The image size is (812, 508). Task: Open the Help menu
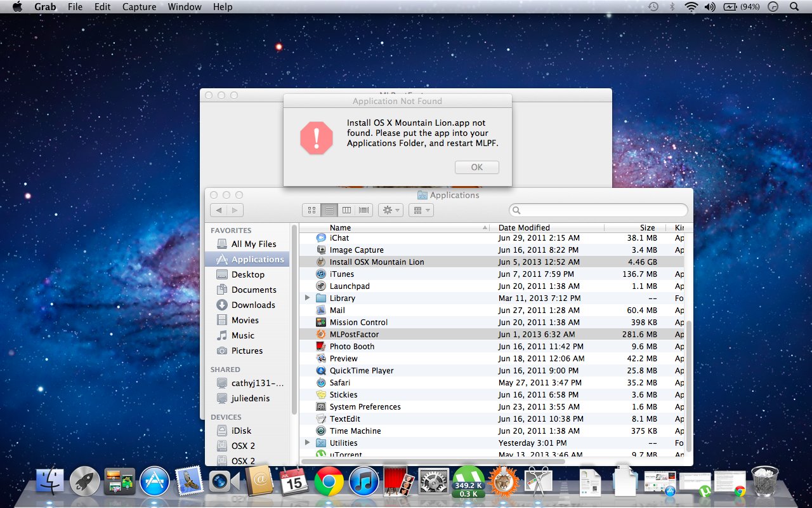(x=223, y=7)
